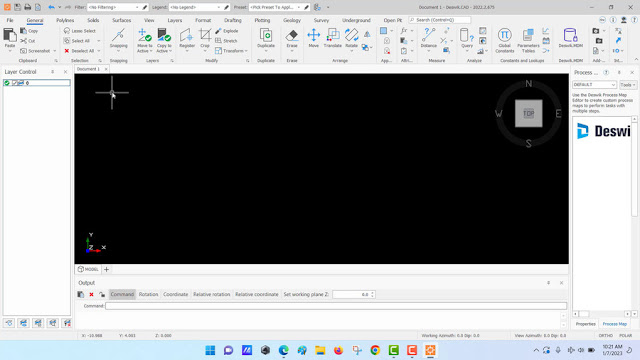Add a new layout with plus button
This screenshot has height=360, width=640.
107,269
